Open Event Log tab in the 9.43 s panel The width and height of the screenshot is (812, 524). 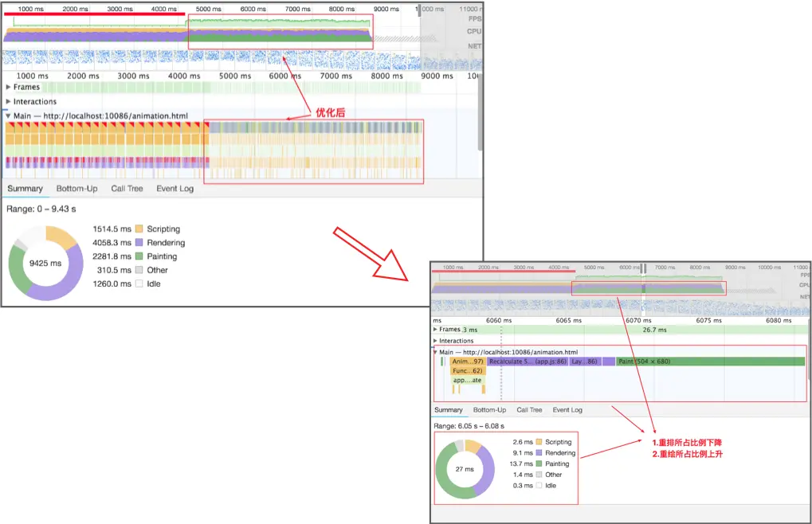tap(175, 188)
